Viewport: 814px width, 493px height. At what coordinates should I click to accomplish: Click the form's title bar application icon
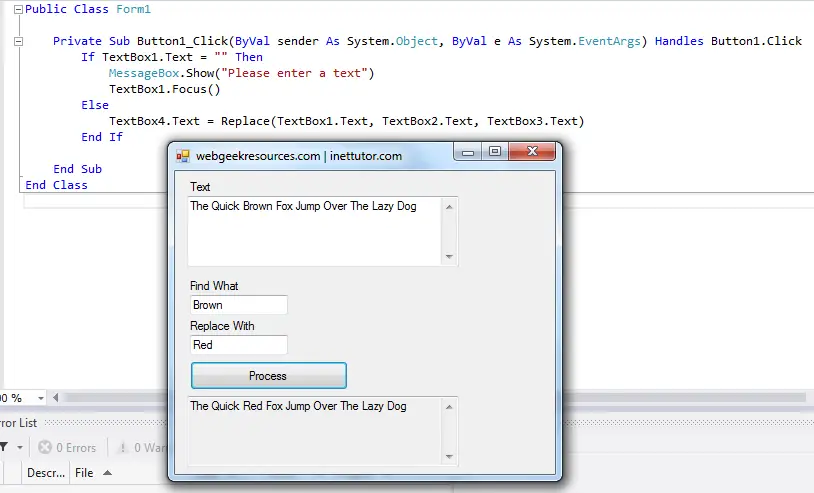183,156
